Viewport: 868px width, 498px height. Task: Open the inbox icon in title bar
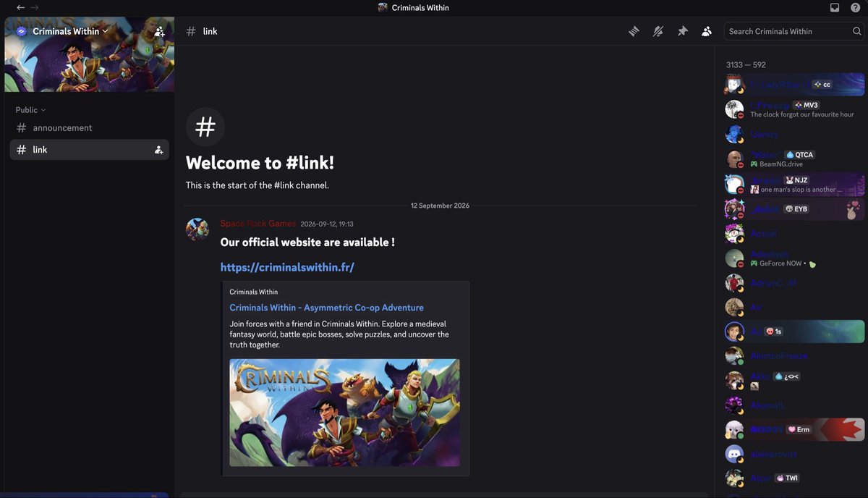pos(835,7)
